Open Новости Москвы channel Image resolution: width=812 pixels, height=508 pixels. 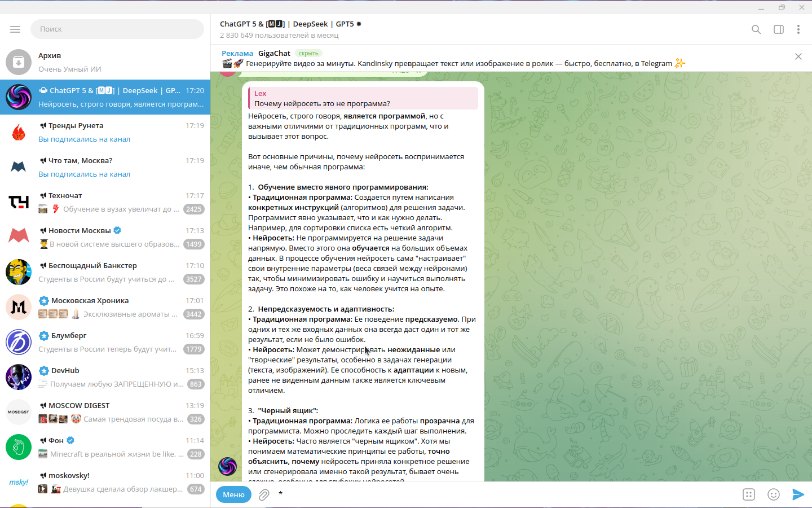point(105,237)
